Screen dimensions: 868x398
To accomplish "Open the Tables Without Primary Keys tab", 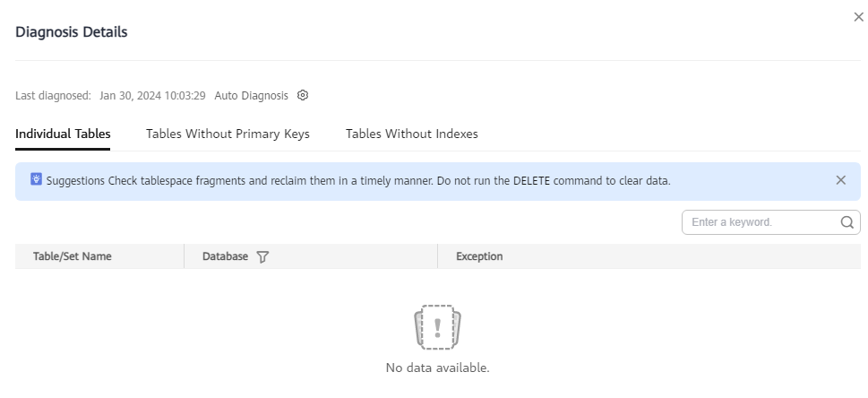I will coord(228,134).
